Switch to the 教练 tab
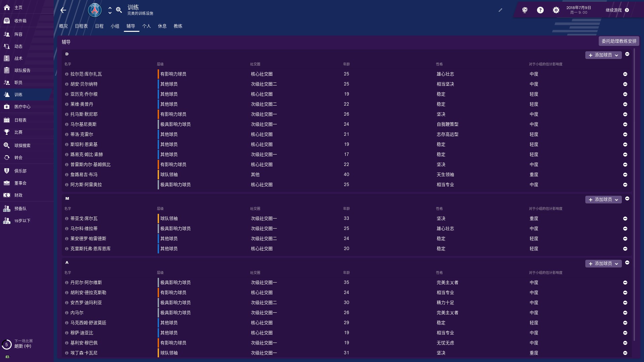Screen dimensions: 644x362 click(x=178, y=26)
